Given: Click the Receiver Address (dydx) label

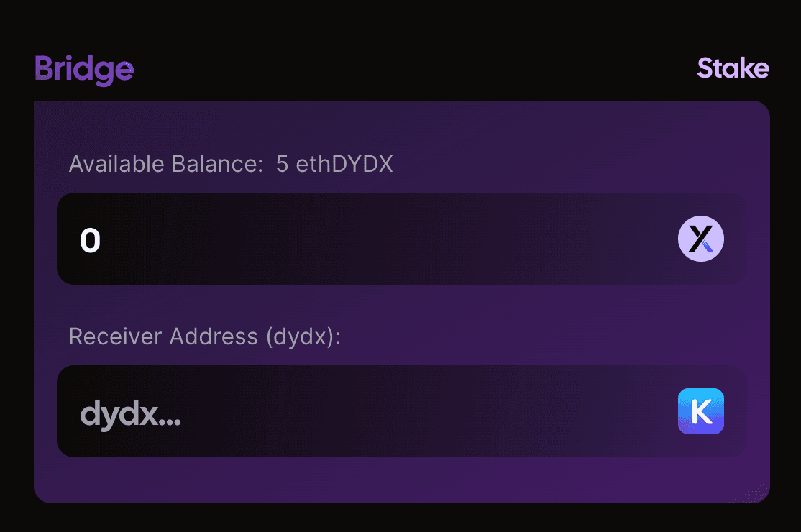Looking at the screenshot, I should 204,336.
